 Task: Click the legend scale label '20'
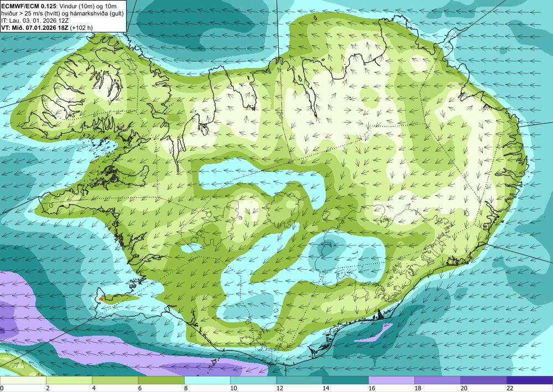point(464,388)
